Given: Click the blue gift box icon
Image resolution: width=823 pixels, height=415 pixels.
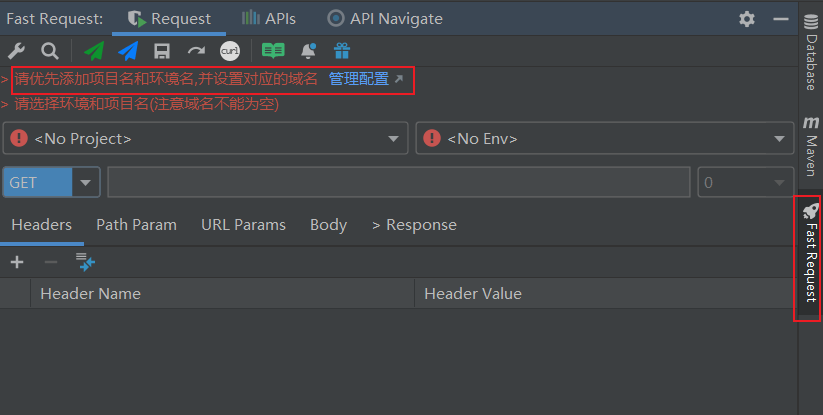Looking at the screenshot, I should click(x=342, y=51).
